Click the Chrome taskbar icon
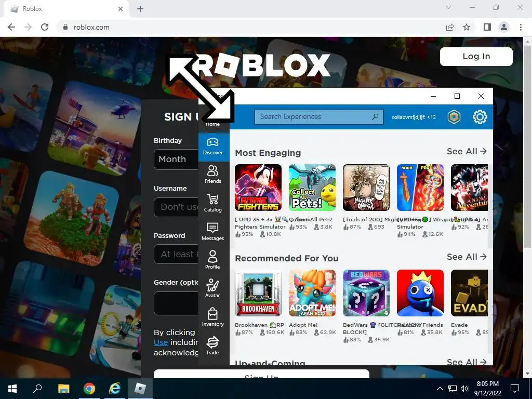The image size is (532, 399). pyautogui.click(x=89, y=389)
